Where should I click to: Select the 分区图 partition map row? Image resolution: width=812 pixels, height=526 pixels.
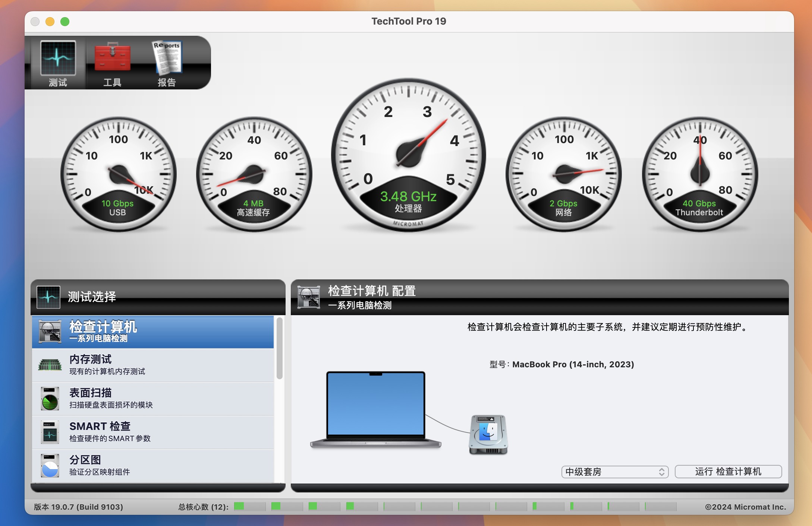[153, 466]
